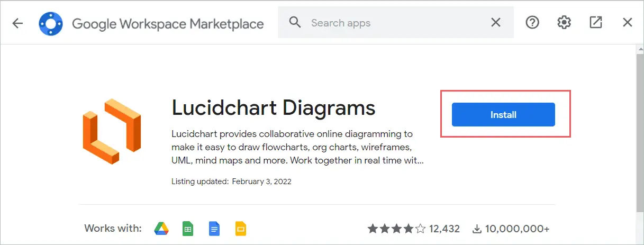Click the four-star rating stars

(397, 229)
